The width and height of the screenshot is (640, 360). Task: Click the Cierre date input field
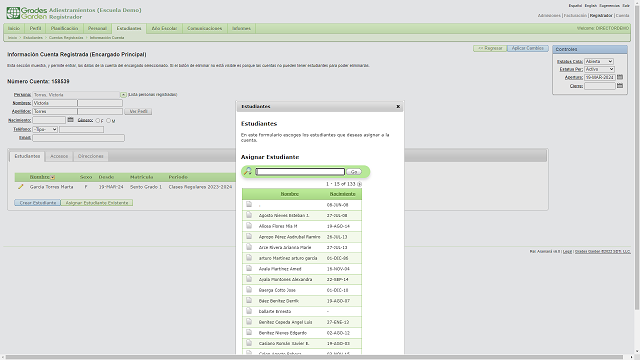tap(600, 86)
